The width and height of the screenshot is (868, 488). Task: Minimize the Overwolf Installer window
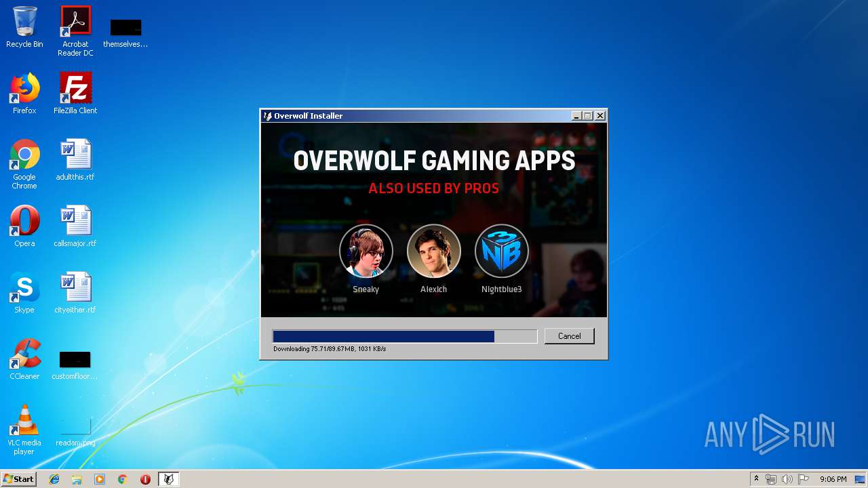[576, 116]
